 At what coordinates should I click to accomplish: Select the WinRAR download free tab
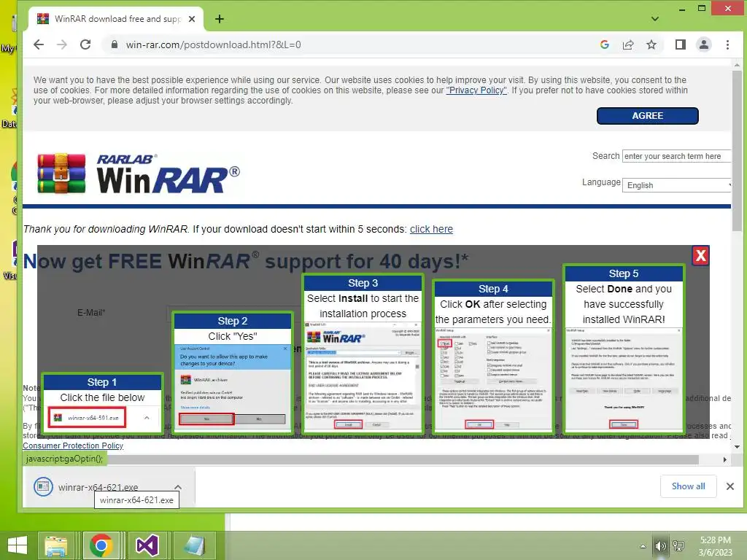(116, 19)
